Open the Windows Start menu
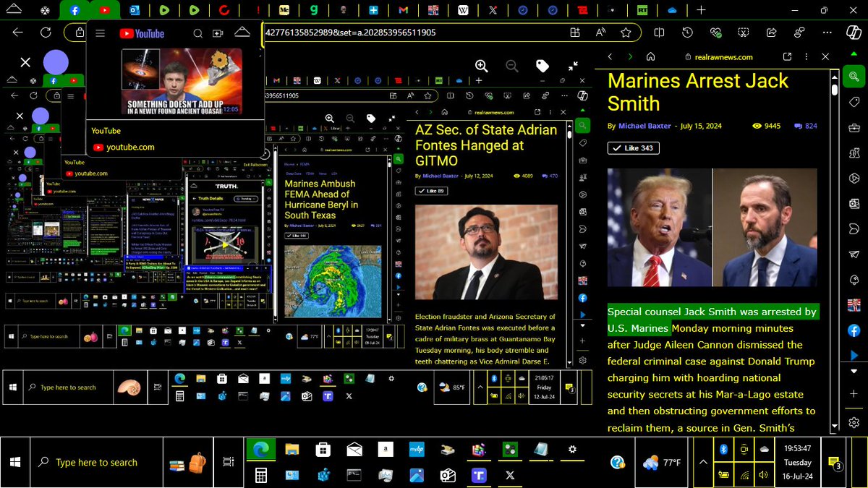 coord(15,462)
